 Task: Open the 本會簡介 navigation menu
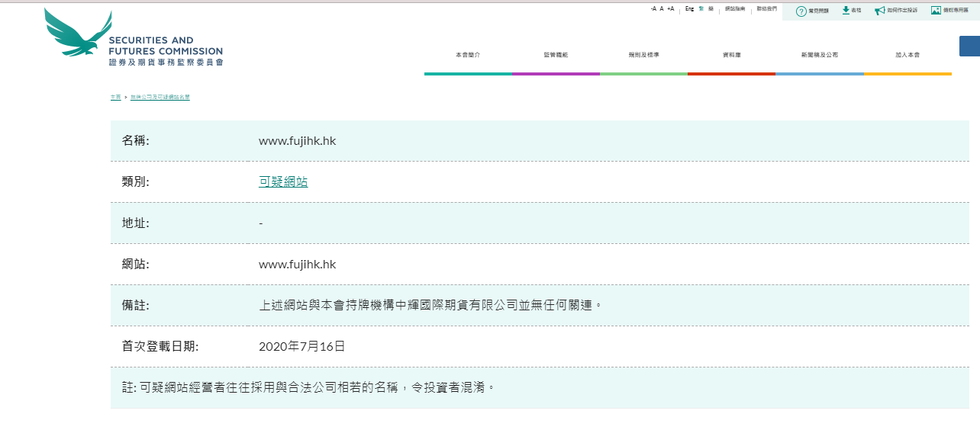tap(468, 56)
